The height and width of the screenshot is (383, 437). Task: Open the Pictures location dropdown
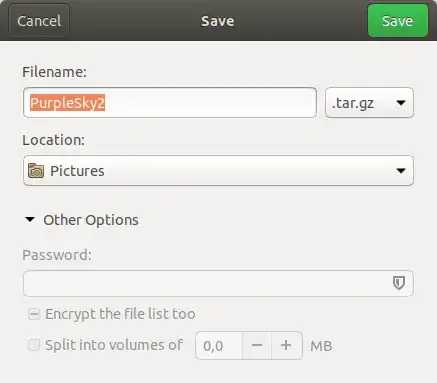(218, 170)
